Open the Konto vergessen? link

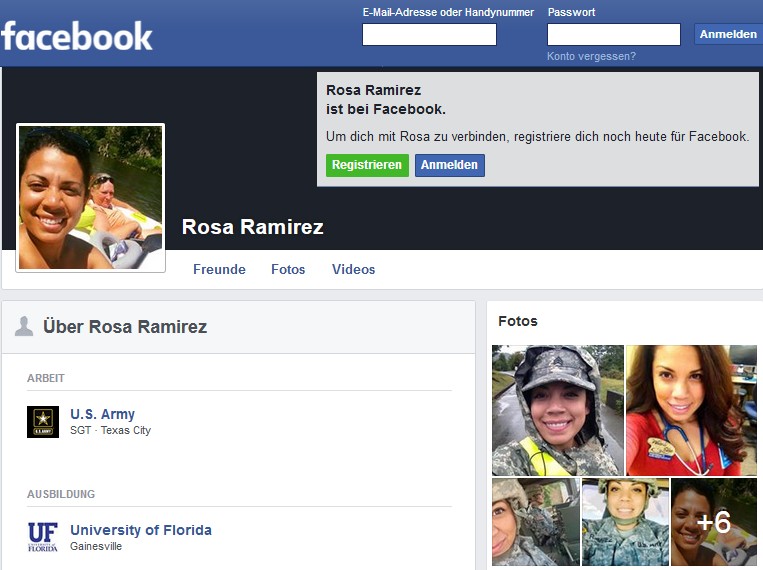pyautogui.click(x=591, y=56)
